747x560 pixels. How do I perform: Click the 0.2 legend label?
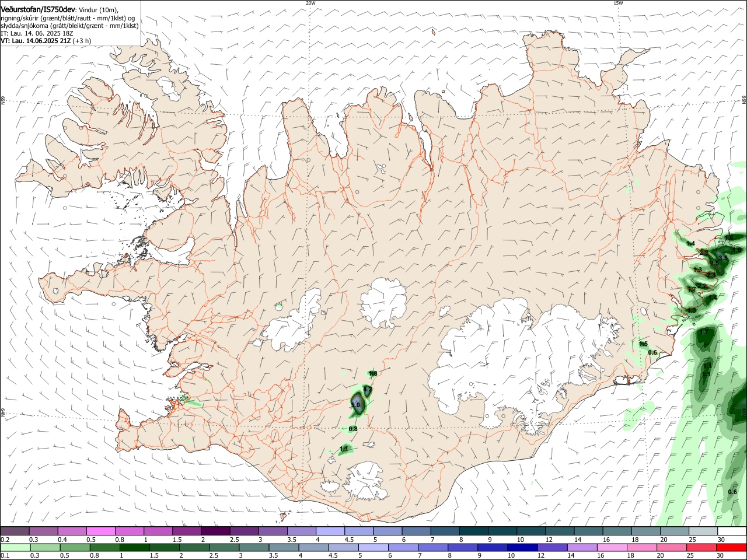pos(5,540)
